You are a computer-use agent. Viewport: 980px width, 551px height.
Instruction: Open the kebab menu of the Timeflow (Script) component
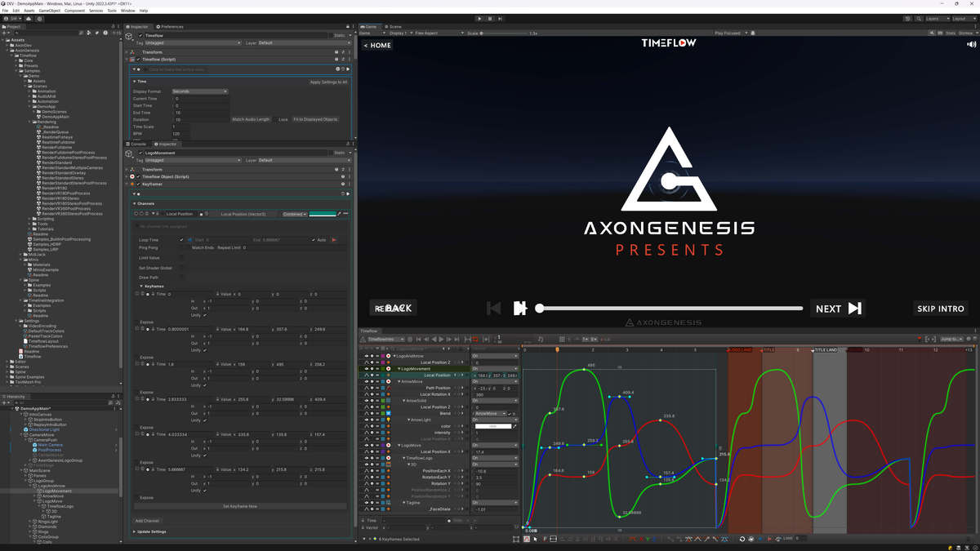click(350, 60)
